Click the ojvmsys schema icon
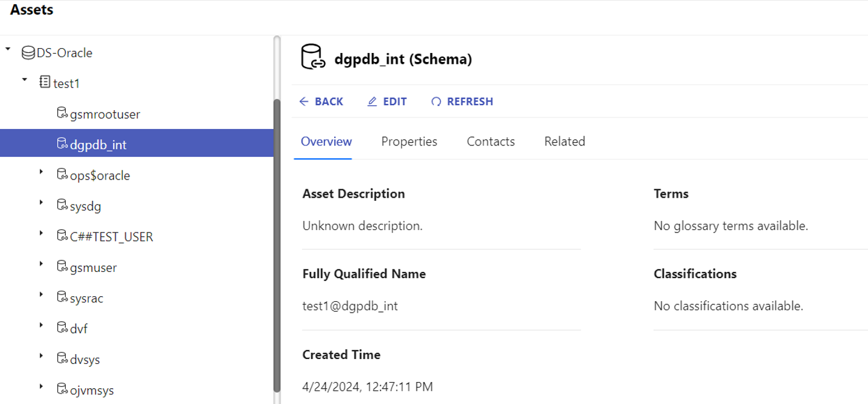 pos(62,389)
